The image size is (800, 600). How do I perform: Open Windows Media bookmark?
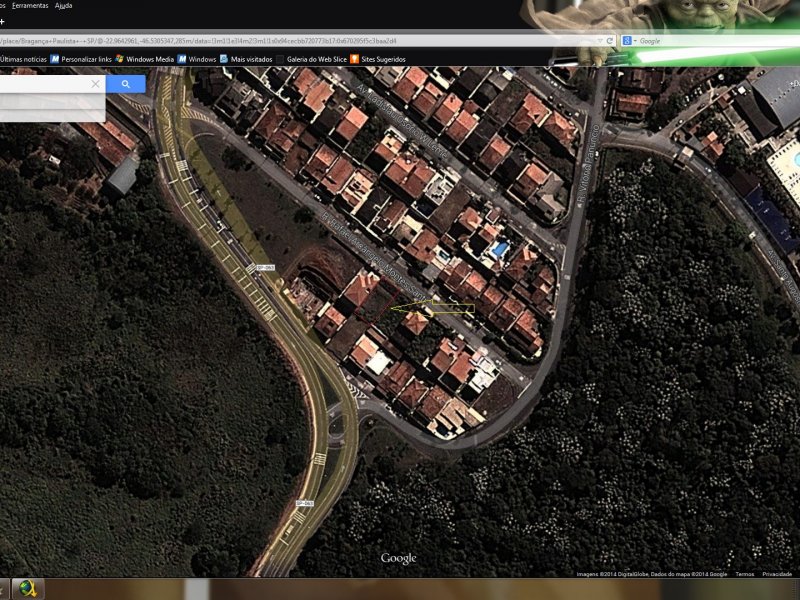145,59
